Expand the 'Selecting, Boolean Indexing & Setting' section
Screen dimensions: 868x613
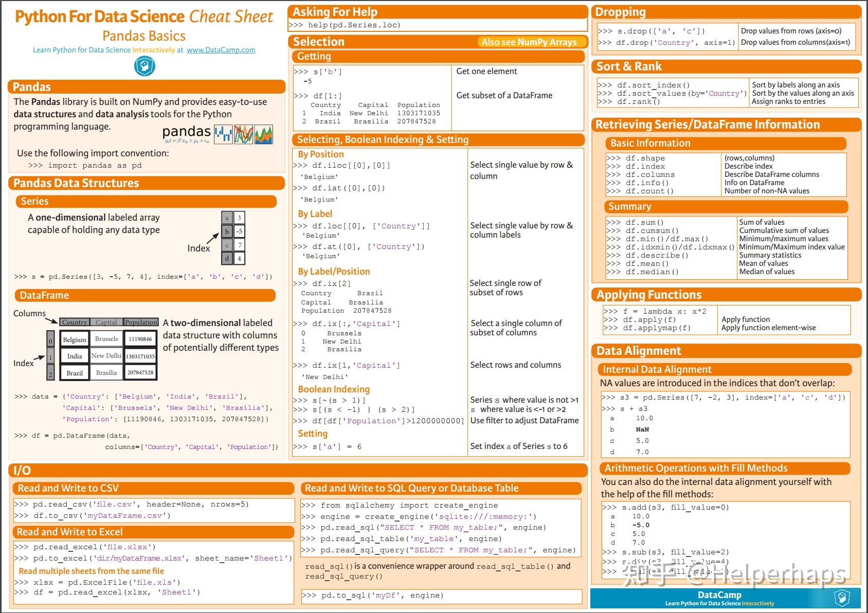pos(383,139)
